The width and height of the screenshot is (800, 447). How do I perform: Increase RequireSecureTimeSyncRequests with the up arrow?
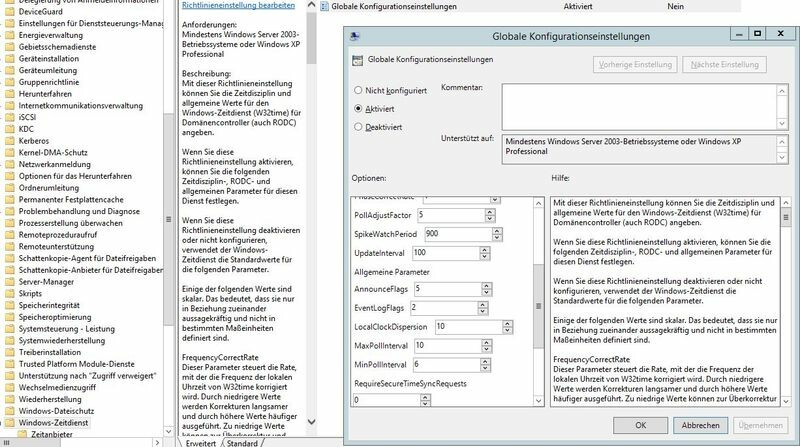pyautogui.click(x=425, y=398)
